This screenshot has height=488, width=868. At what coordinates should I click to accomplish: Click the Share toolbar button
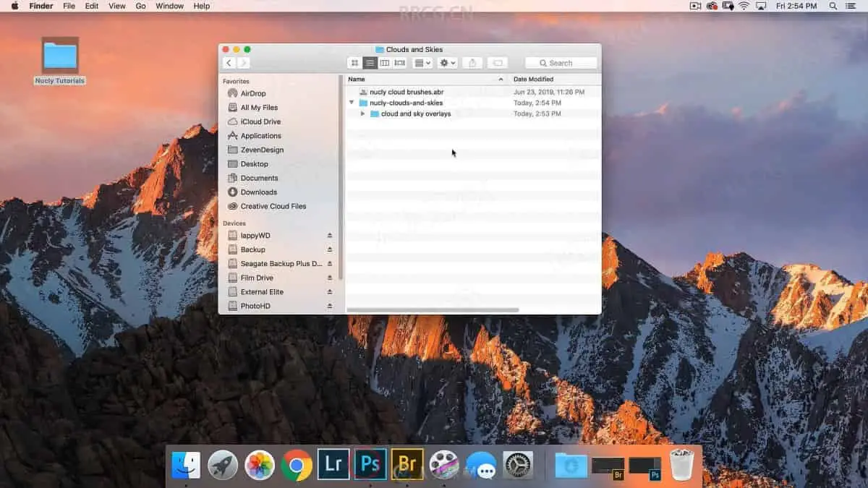472,63
